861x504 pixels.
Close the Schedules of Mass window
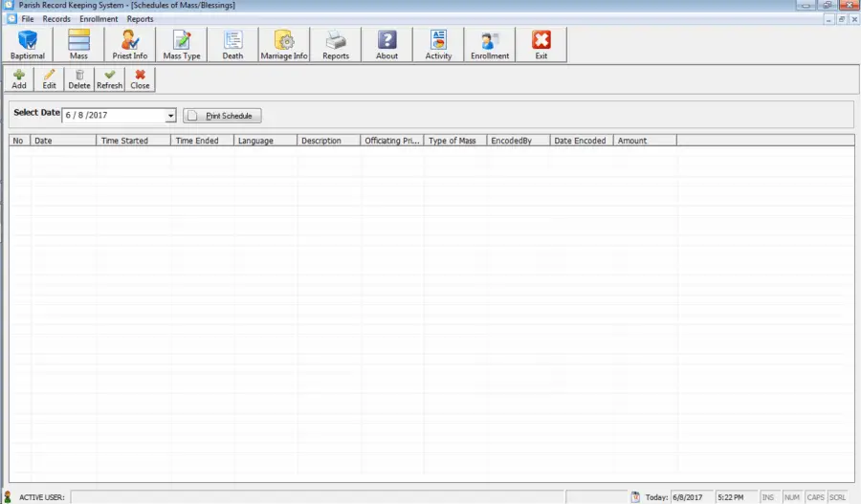tap(140, 79)
